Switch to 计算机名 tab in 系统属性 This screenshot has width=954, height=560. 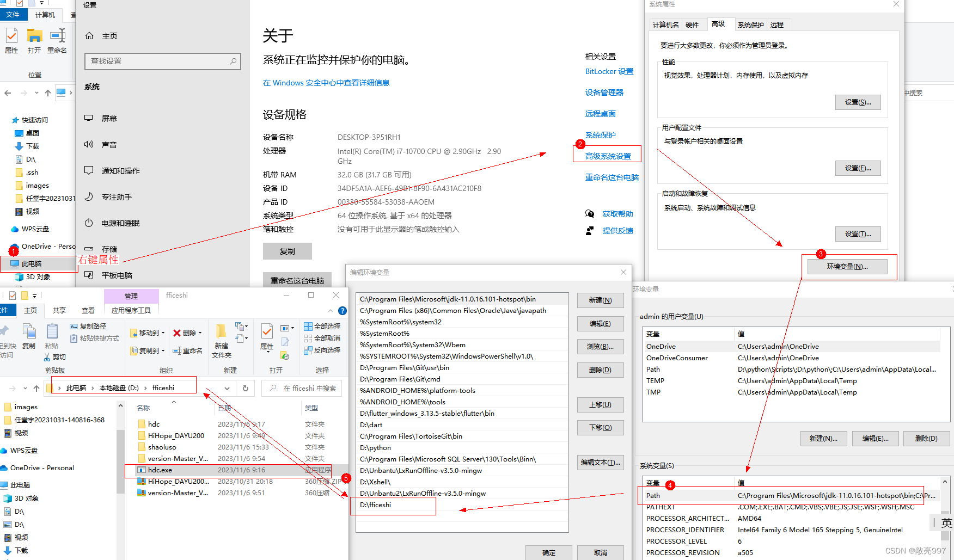point(665,24)
